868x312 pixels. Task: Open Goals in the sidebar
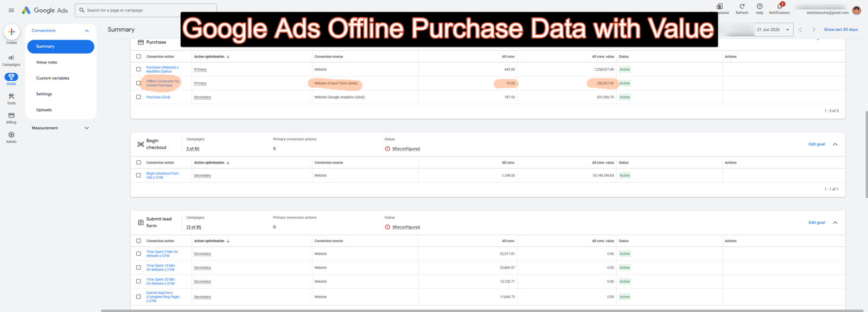11,79
